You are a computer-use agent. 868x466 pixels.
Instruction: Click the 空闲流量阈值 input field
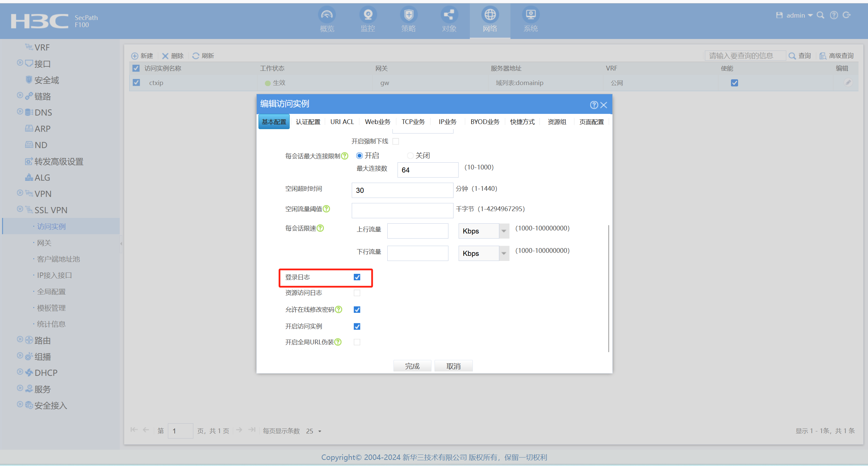click(402, 210)
